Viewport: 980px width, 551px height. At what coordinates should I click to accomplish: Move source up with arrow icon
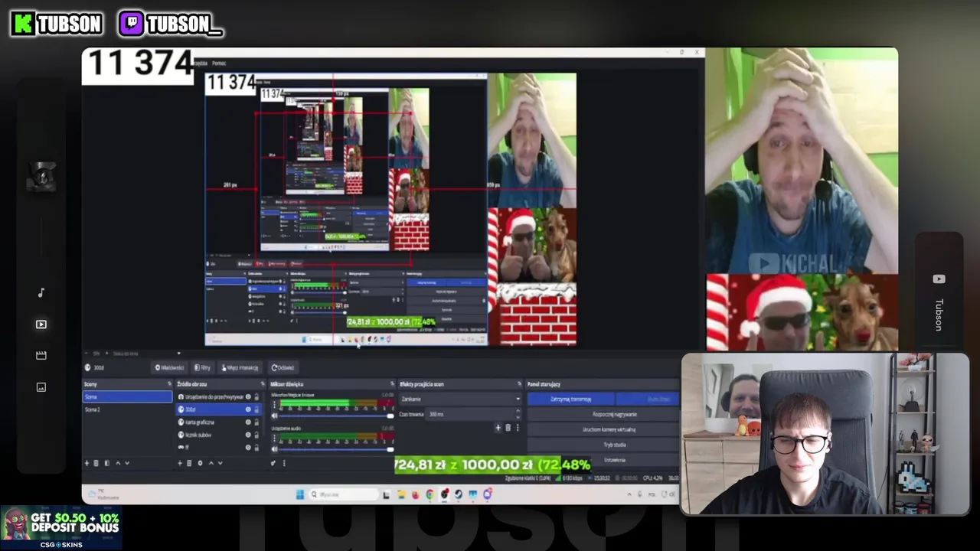[x=211, y=463]
